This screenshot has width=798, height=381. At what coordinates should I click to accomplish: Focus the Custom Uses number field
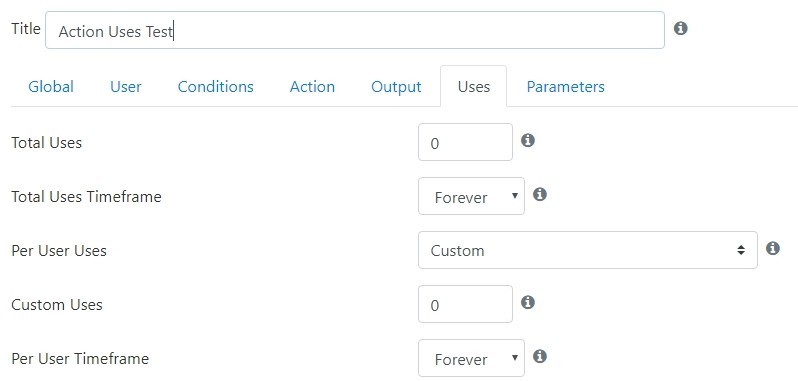point(465,304)
